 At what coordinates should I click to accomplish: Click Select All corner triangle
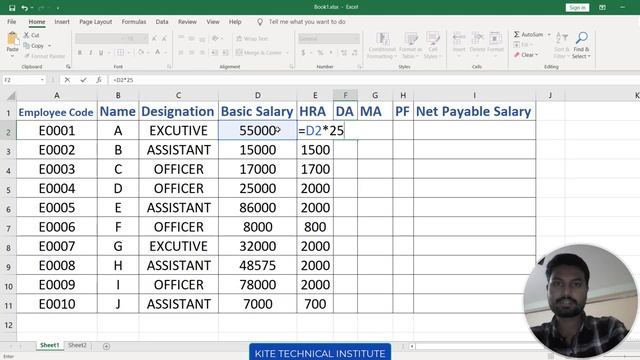click(11, 96)
